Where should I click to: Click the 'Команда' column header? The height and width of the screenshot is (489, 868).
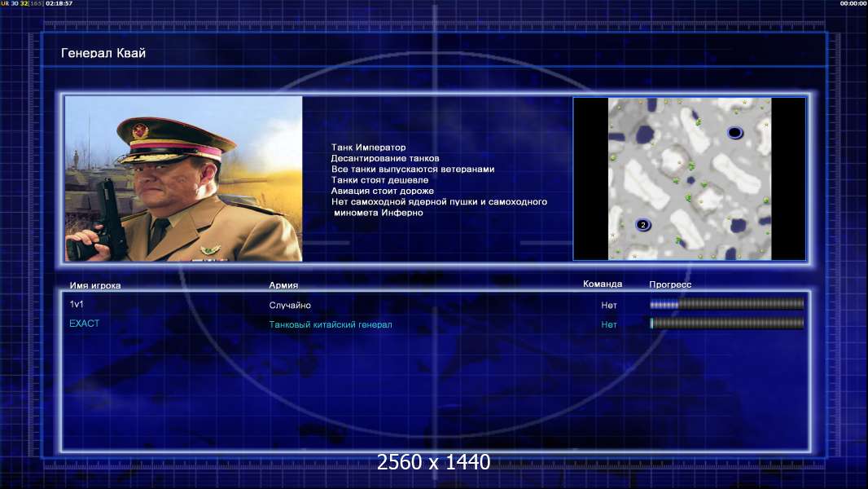pyautogui.click(x=603, y=284)
